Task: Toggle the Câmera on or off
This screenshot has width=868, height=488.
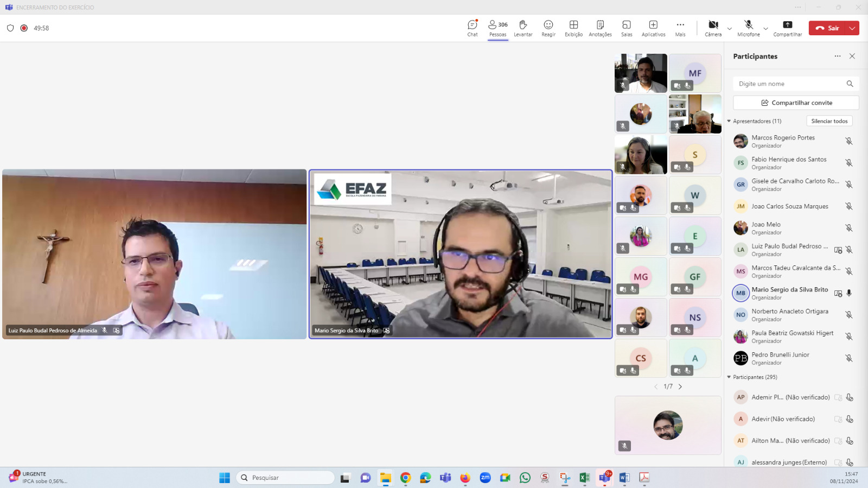Action: (x=713, y=28)
